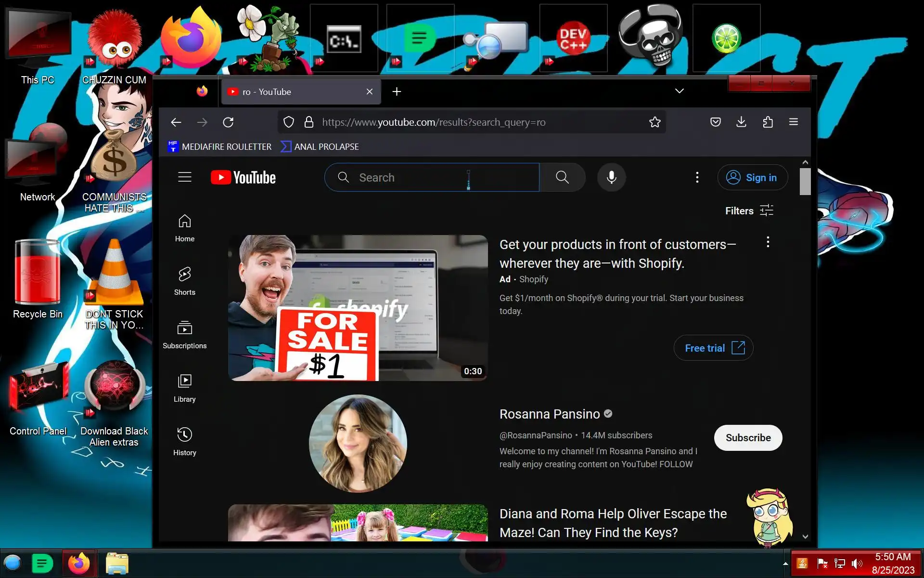This screenshot has width=924, height=578.
Task: Open History in YouTube sidebar
Action: tap(184, 441)
